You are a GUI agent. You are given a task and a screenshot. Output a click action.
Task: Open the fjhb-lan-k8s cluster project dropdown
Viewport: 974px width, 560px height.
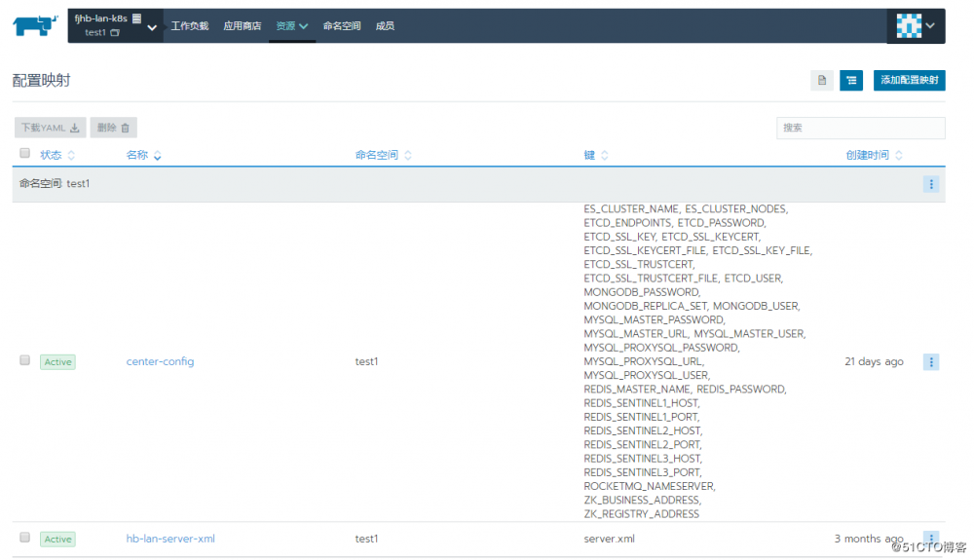116,25
